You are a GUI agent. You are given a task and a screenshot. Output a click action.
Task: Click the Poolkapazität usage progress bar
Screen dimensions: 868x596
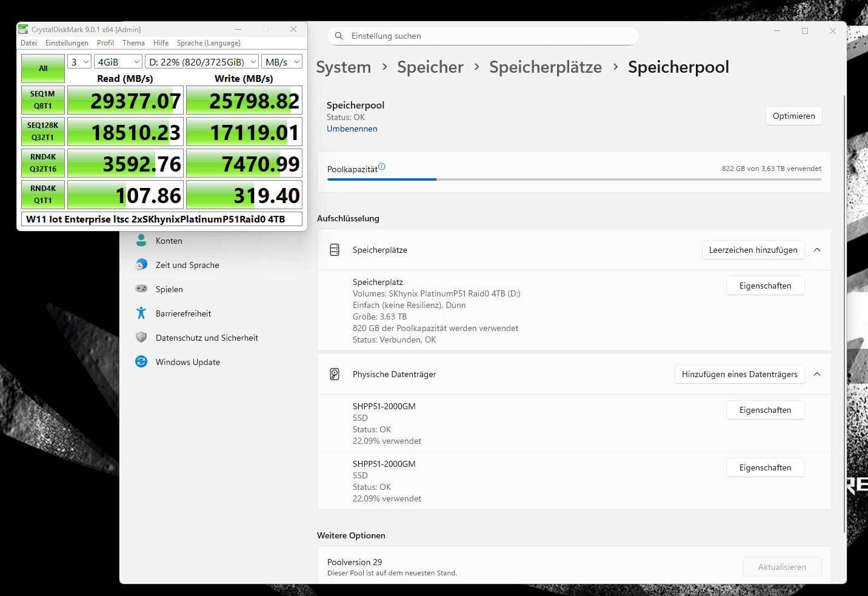coord(575,179)
